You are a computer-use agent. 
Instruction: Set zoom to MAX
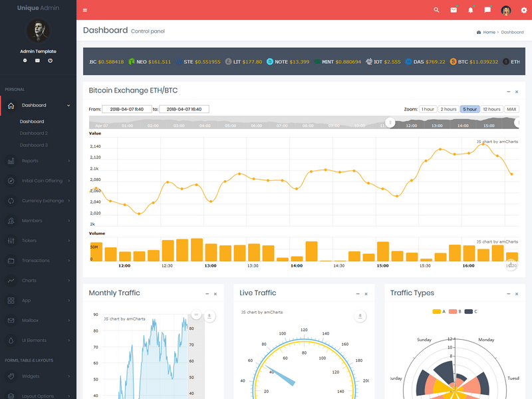[x=511, y=109]
